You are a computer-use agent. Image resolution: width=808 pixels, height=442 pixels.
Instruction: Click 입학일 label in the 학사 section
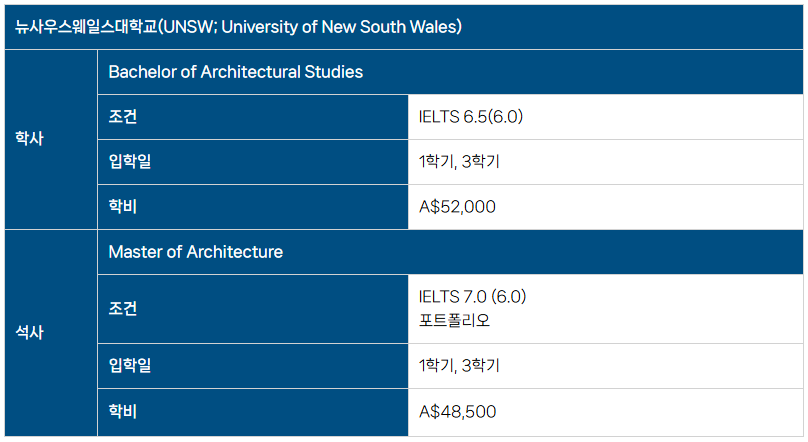coord(130,161)
